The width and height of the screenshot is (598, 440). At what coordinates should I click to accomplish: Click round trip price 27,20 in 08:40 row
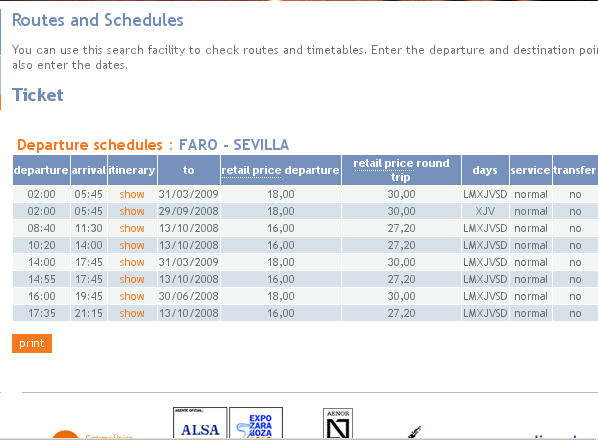[x=401, y=228]
